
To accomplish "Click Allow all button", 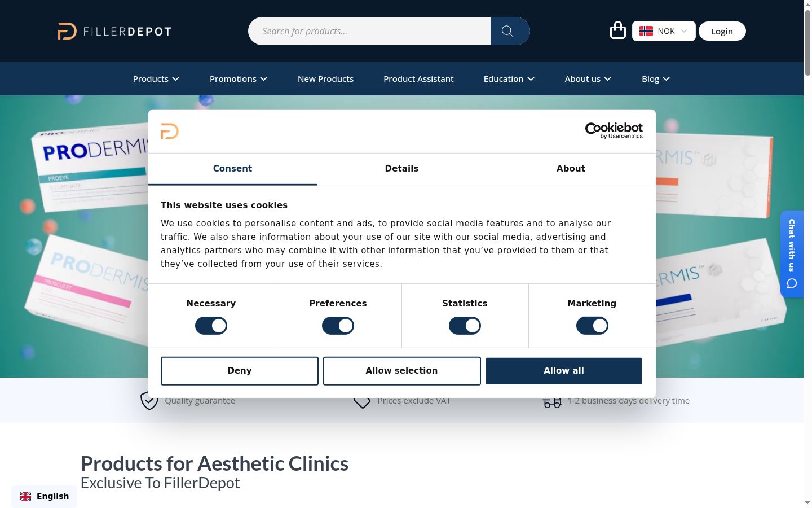I will [564, 371].
